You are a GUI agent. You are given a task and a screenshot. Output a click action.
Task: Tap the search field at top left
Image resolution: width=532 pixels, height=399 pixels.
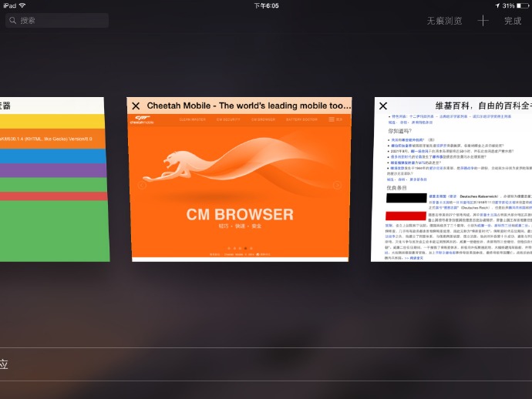tap(57, 20)
